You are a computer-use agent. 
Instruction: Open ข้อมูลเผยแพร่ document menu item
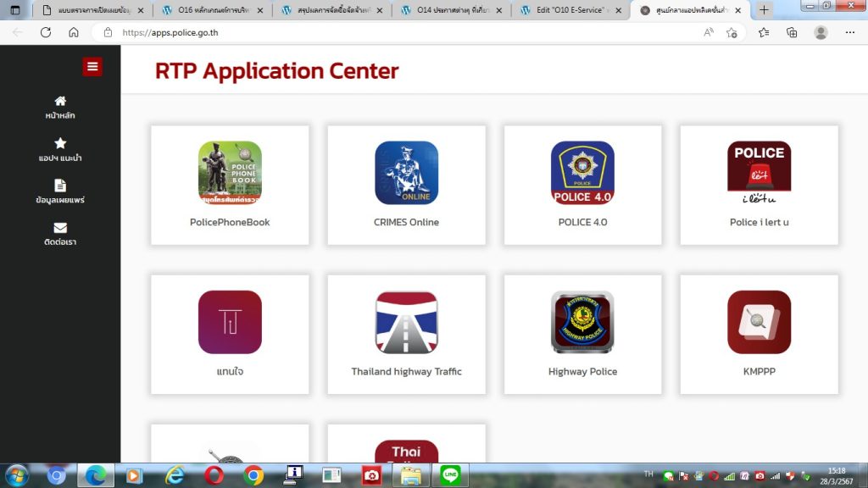tap(60, 191)
